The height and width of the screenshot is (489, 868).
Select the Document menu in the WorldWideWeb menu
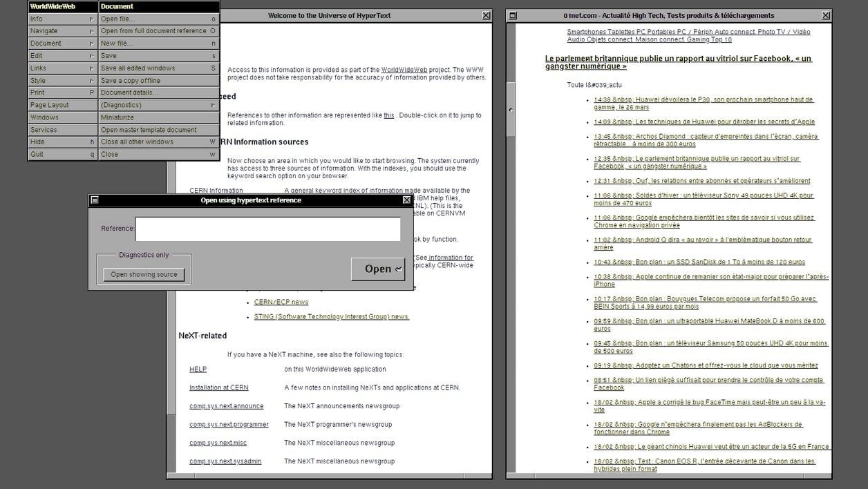tap(62, 44)
